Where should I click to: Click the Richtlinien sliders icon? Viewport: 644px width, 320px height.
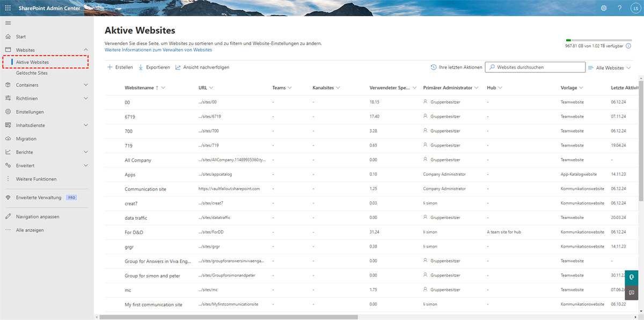[x=8, y=98]
